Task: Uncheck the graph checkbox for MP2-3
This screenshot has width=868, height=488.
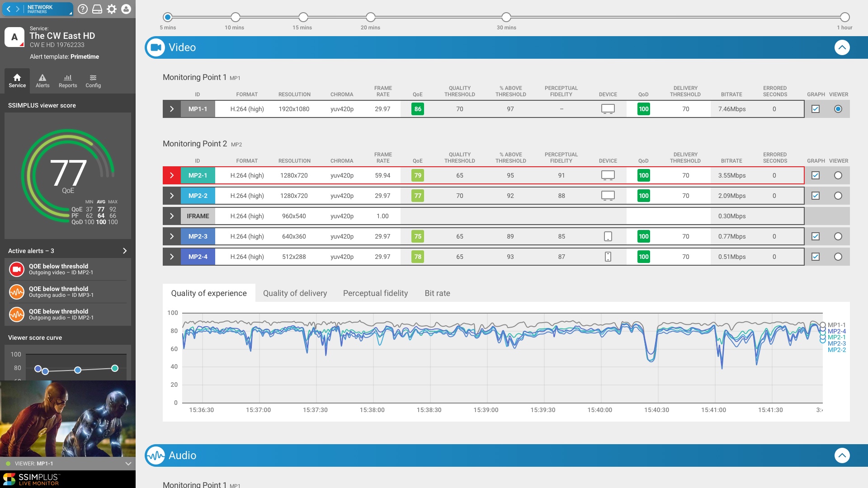Action: pyautogui.click(x=816, y=236)
